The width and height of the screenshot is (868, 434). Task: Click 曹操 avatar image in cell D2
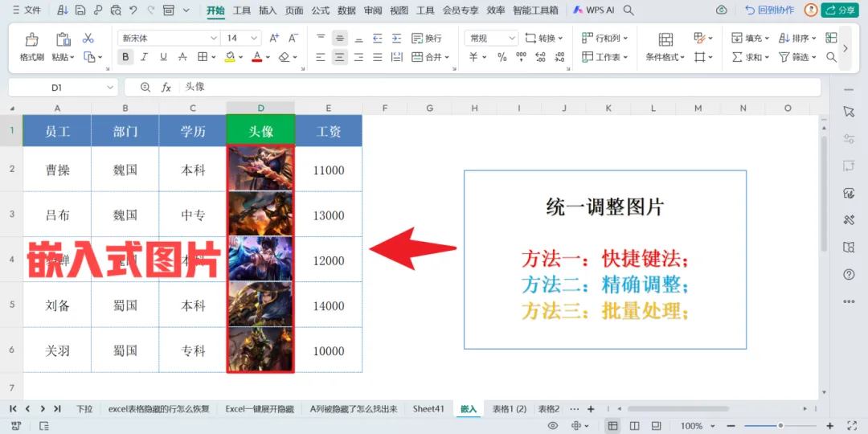(260, 169)
